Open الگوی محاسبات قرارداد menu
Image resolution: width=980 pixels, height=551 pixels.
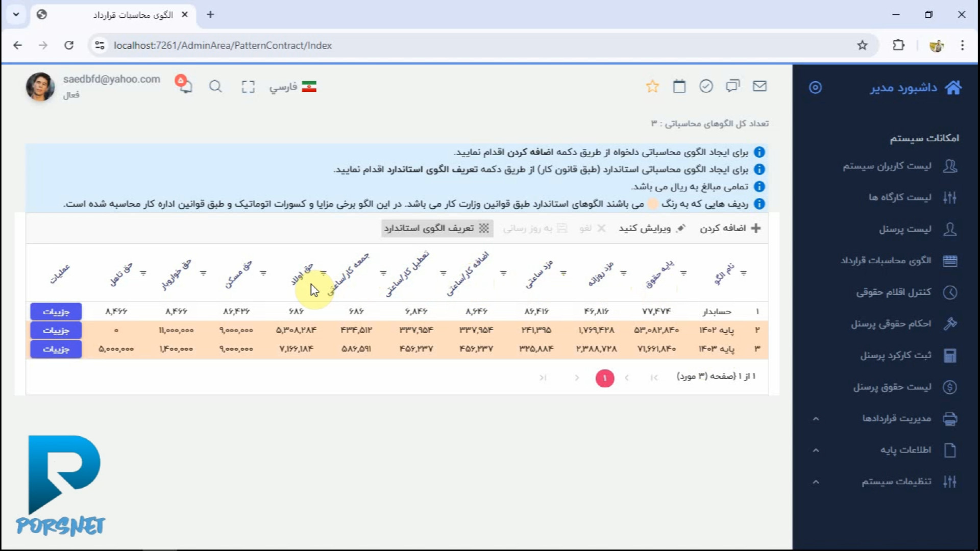pos(899,261)
